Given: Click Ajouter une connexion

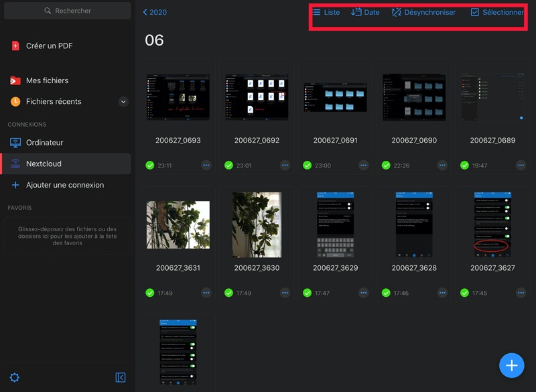Looking at the screenshot, I should (64, 185).
